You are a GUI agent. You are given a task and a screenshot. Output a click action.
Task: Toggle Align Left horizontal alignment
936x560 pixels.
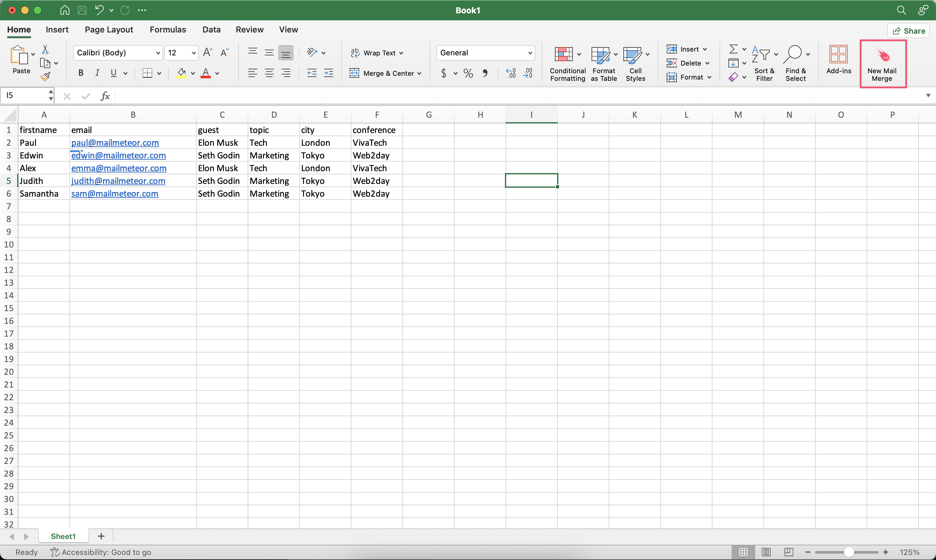[x=252, y=73]
